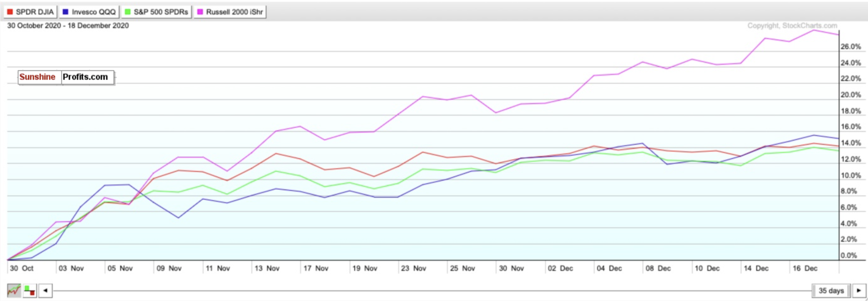Click the 6.0% axis value
868x301 pixels.
pyautogui.click(x=849, y=208)
